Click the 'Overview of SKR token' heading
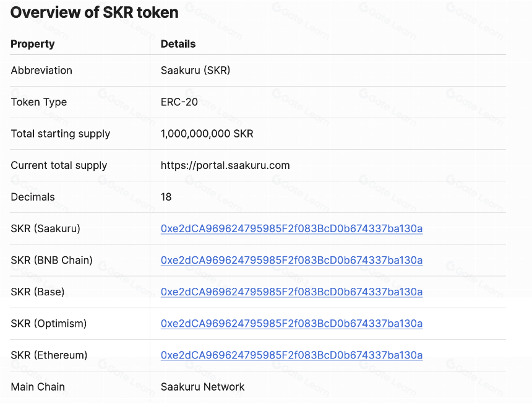The image size is (532, 403). pyautogui.click(x=94, y=12)
